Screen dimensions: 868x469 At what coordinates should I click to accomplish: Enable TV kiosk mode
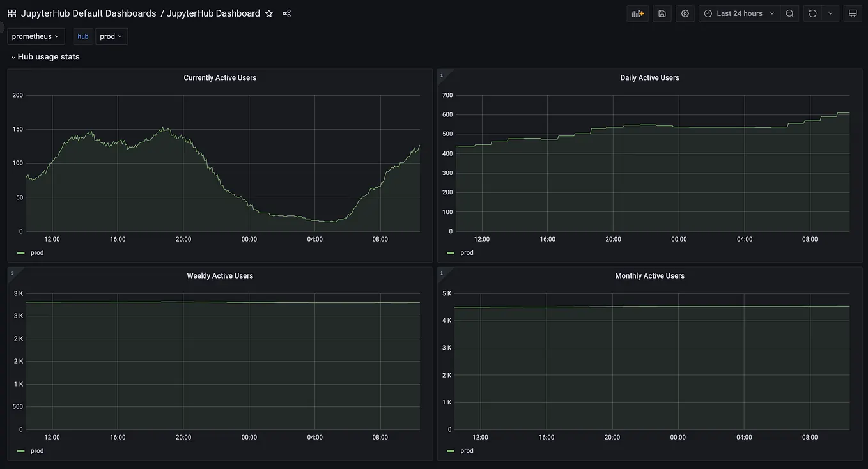[853, 13]
